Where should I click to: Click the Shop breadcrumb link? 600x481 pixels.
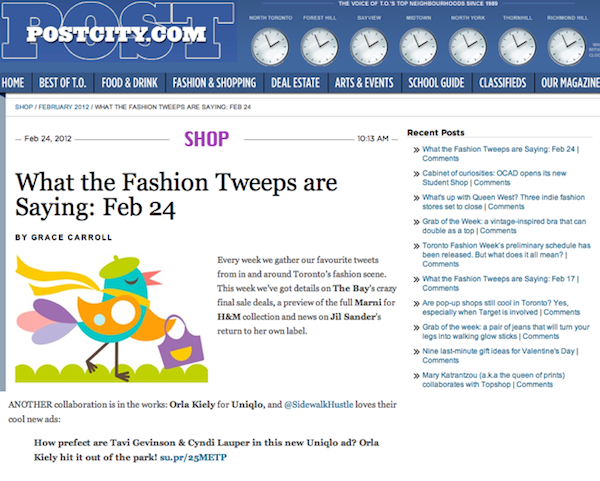(x=24, y=107)
